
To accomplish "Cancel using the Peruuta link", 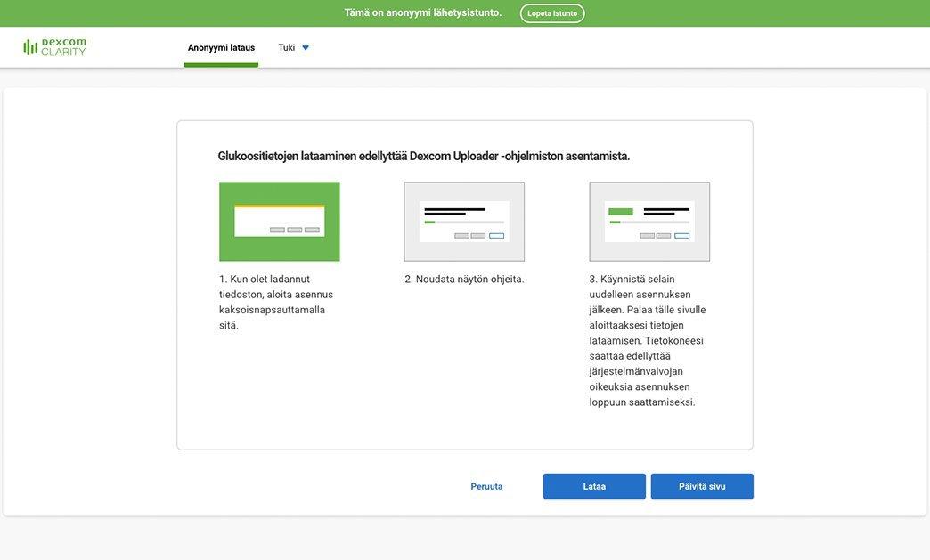I will point(486,487).
